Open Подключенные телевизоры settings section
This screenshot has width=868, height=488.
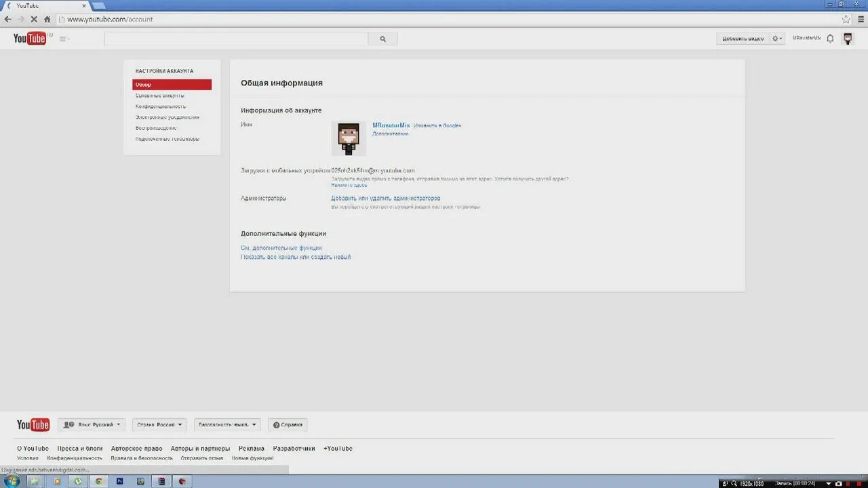[x=167, y=139]
